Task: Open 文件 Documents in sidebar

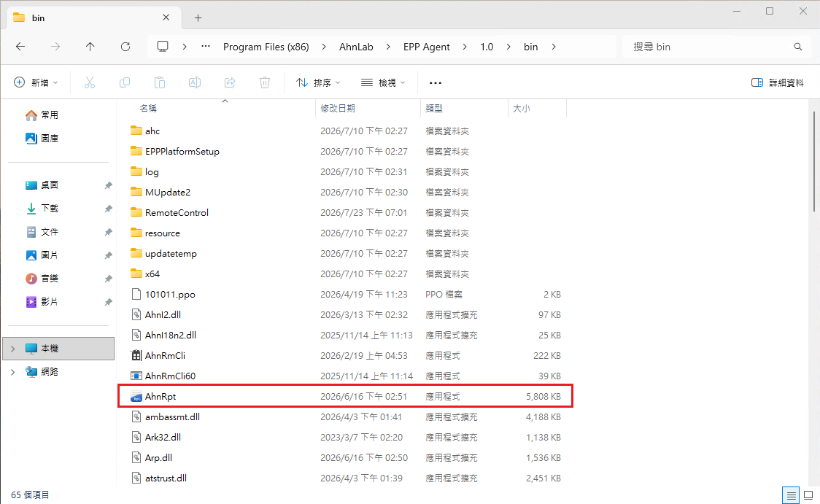Action: (42, 232)
